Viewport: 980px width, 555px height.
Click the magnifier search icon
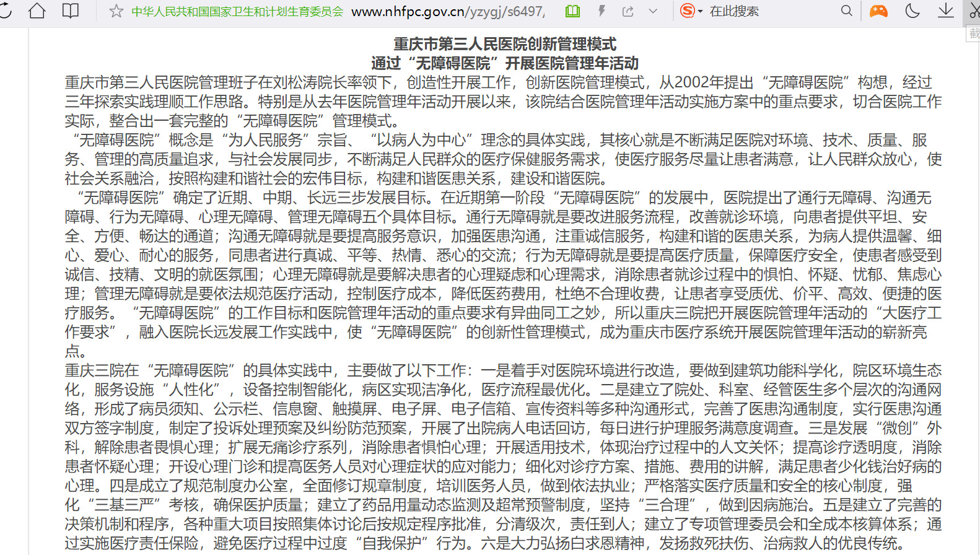(x=846, y=11)
